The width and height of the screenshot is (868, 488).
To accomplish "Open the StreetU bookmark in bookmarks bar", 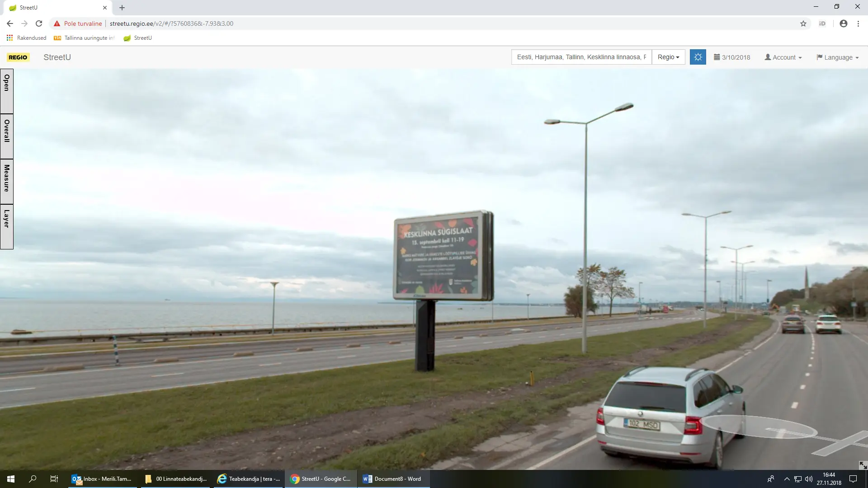I will (138, 38).
